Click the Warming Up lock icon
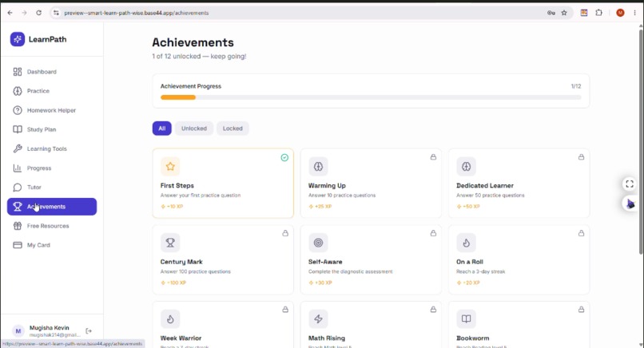This screenshot has height=348, width=644. (433, 157)
